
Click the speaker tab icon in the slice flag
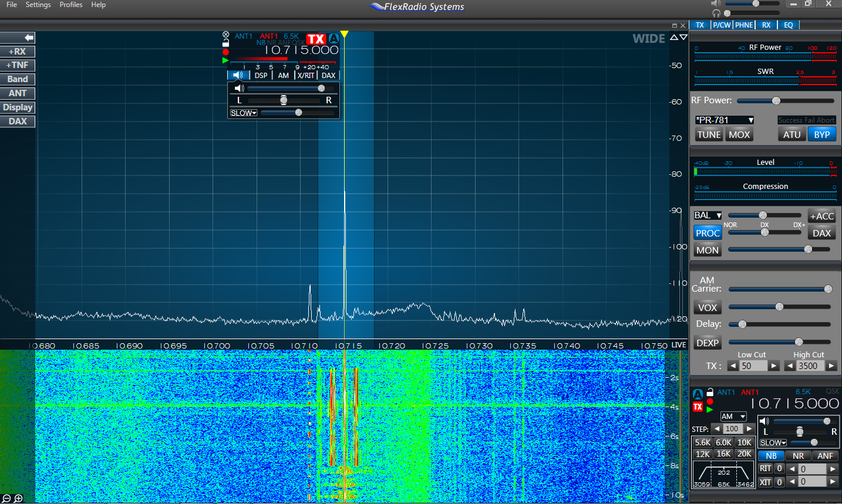click(238, 75)
